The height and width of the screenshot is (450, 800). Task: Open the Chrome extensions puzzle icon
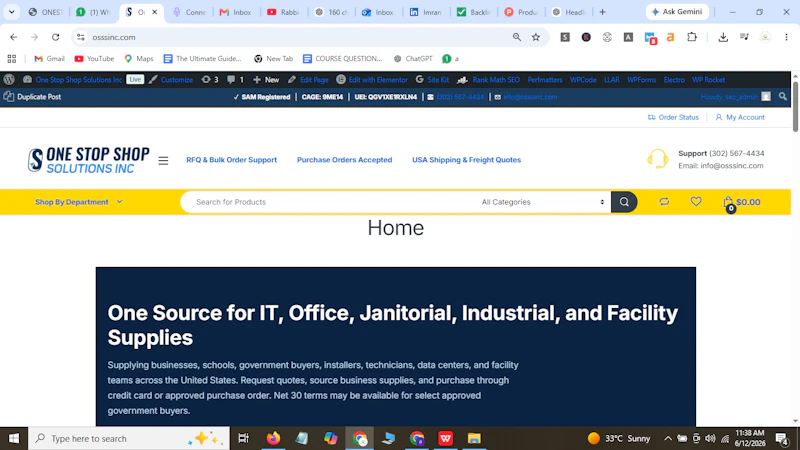click(x=692, y=37)
